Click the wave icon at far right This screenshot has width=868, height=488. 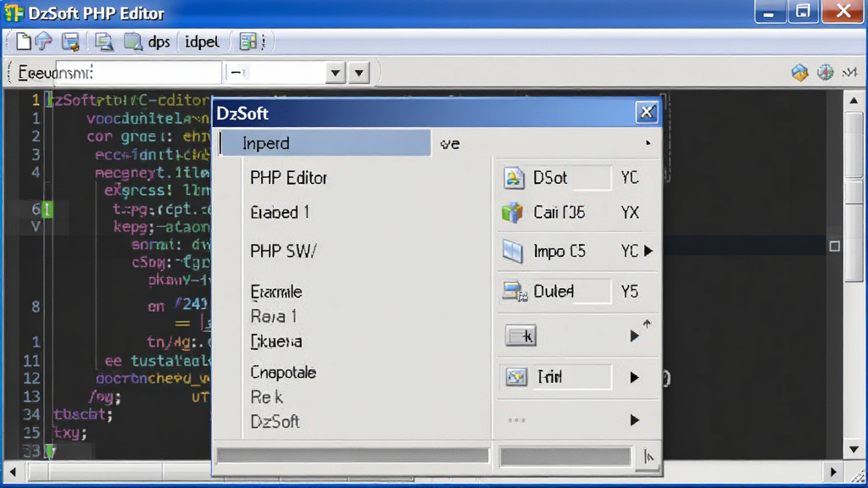click(x=849, y=73)
